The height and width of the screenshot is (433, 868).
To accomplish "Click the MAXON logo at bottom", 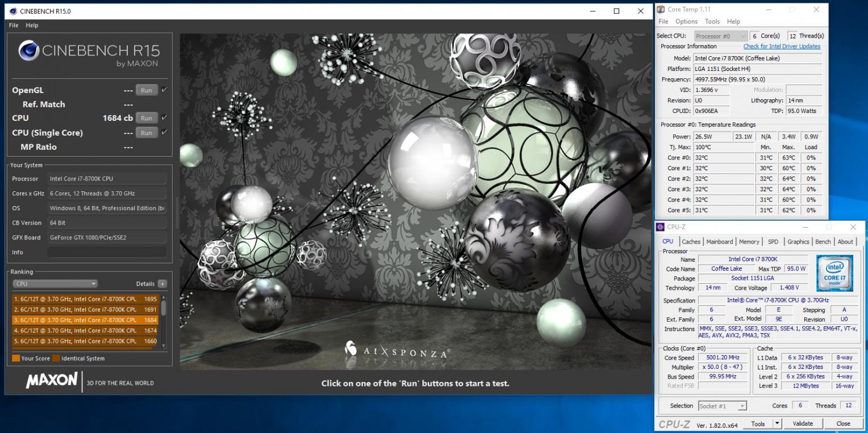I will click(x=51, y=381).
